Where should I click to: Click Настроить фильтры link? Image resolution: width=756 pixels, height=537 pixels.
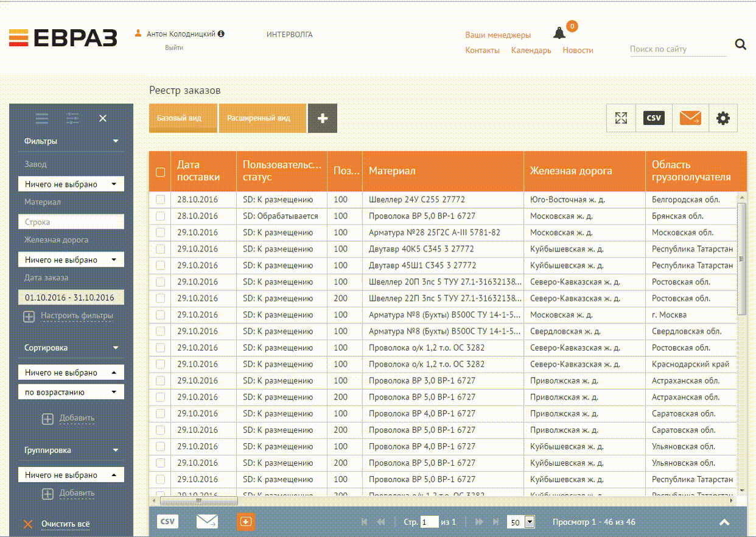(77, 316)
